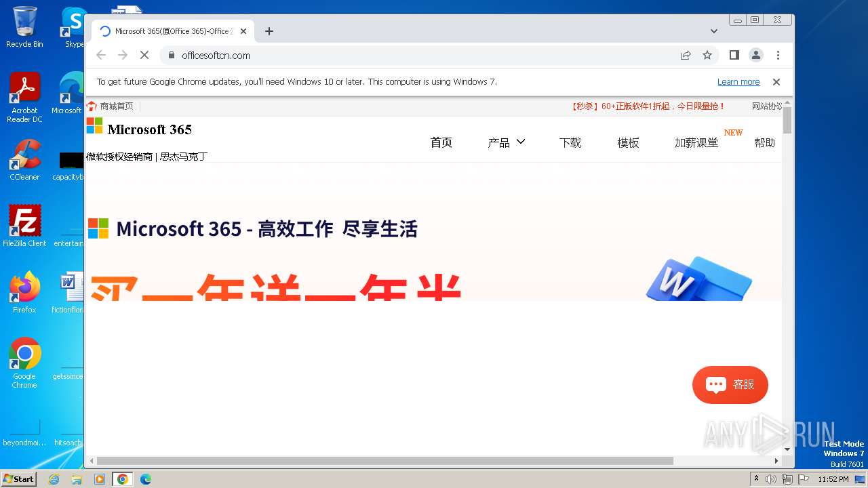Open Firefox desktop icon
868x488 pixels.
point(24,292)
